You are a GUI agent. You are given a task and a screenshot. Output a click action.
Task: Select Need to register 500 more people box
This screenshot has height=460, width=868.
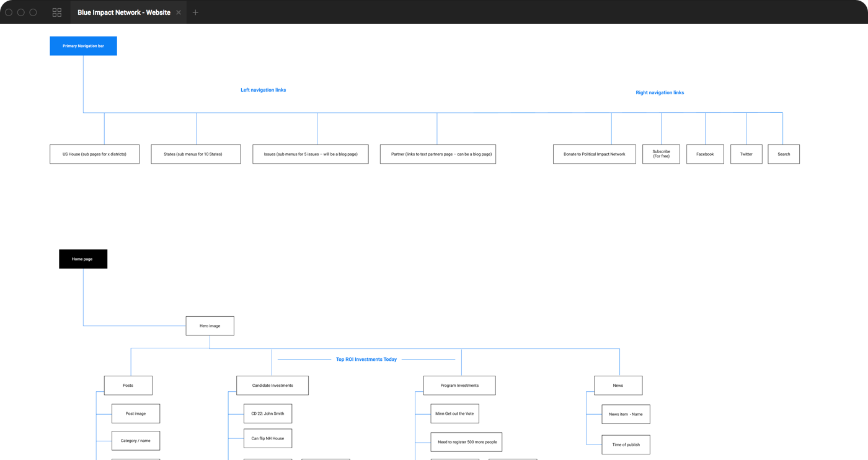click(x=466, y=442)
